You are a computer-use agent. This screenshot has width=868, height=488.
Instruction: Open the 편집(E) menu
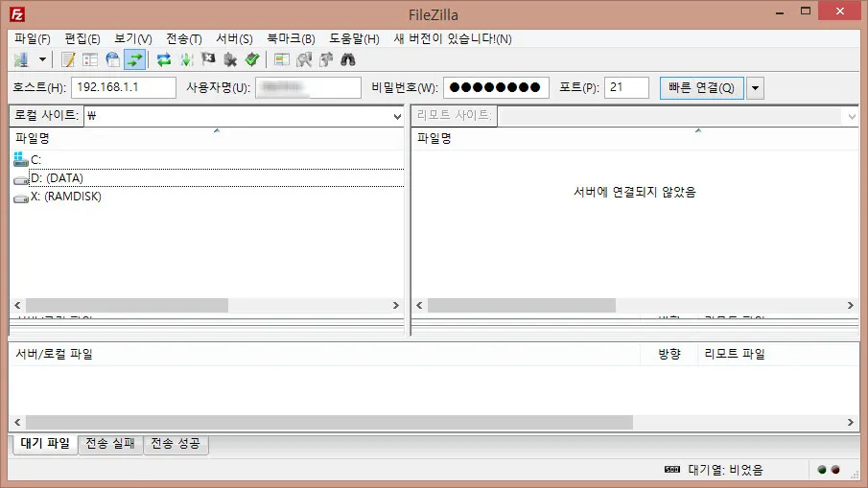point(82,38)
